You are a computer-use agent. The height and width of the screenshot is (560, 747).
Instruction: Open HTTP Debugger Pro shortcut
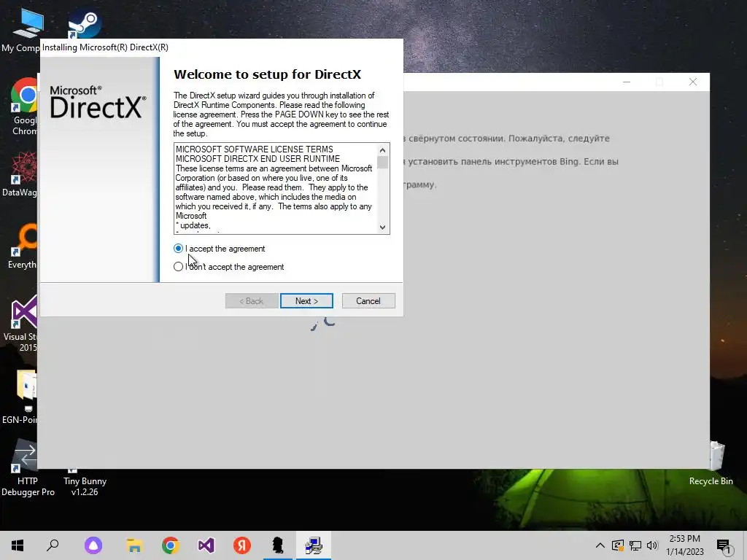point(28,467)
